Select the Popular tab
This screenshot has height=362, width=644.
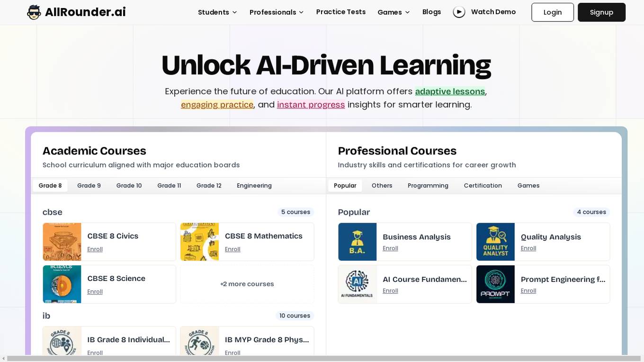point(345,186)
